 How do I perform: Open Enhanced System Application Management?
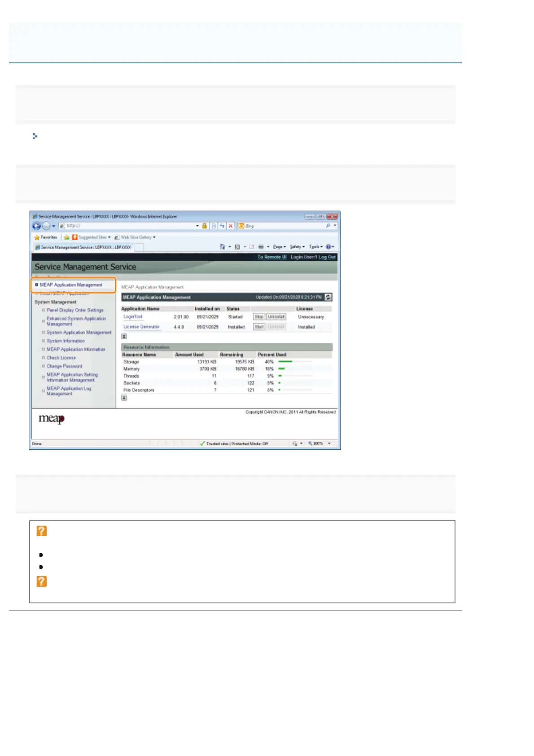point(76,321)
